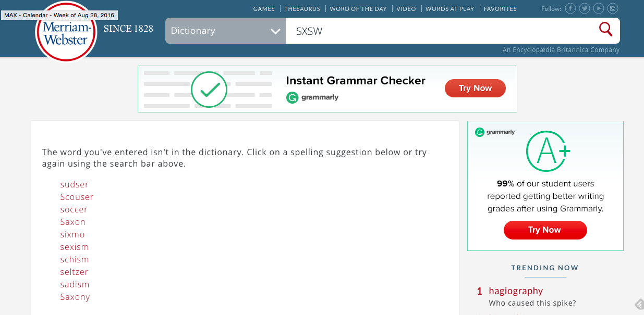
Task: Open Merriam-Webster YouTube icon
Action: [599, 8]
